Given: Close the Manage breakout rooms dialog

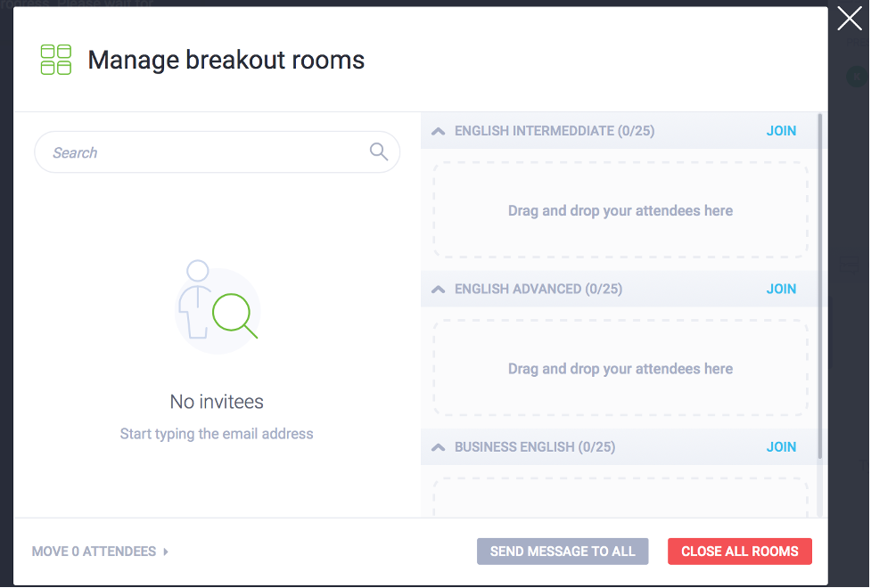Looking at the screenshot, I should pyautogui.click(x=850, y=19).
